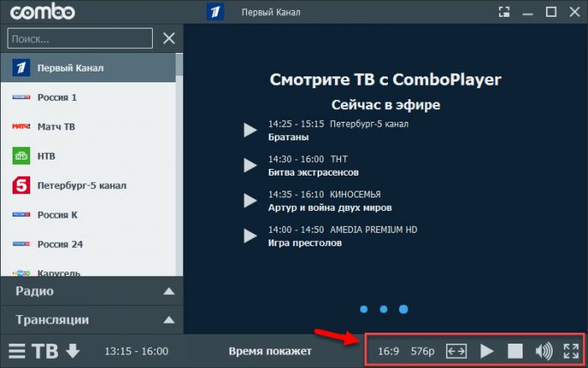Image resolution: width=588 pixels, height=368 pixels.
Task: Click the Битва экстрасенсов title text
Action: [x=313, y=172]
